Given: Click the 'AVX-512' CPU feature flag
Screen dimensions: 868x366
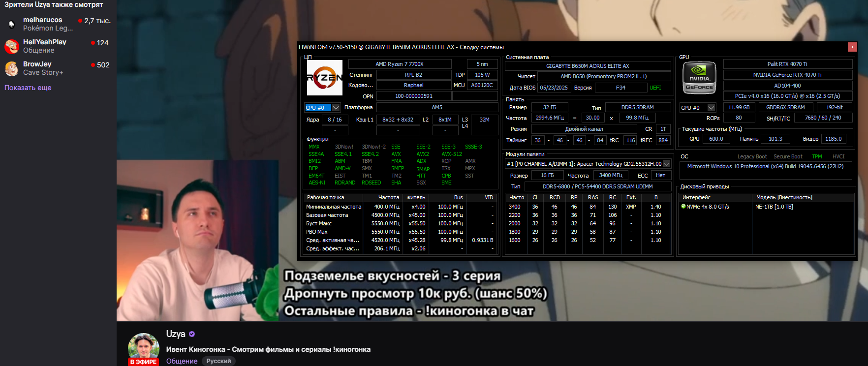Looking at the screenshot, I should pos(452,154).
